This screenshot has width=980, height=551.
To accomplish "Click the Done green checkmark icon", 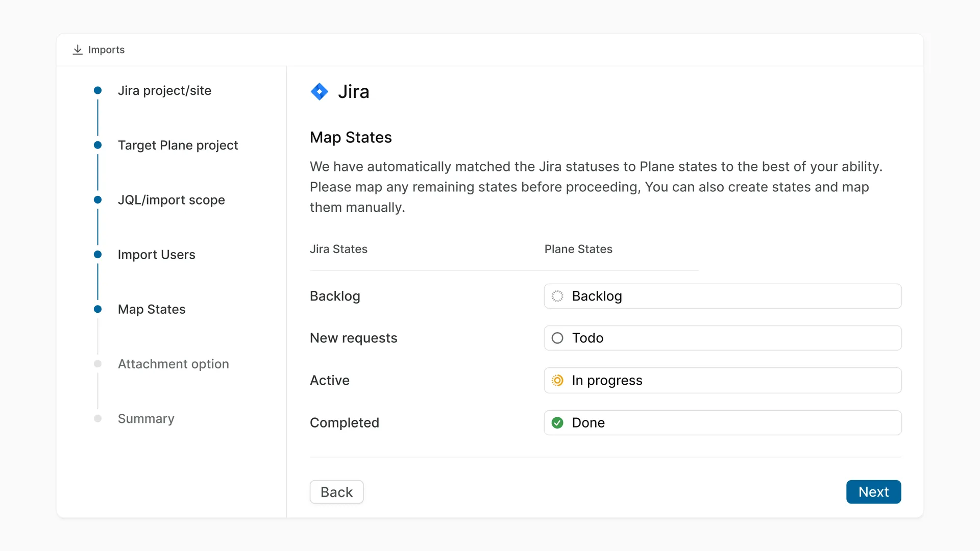I will point(557,423).
